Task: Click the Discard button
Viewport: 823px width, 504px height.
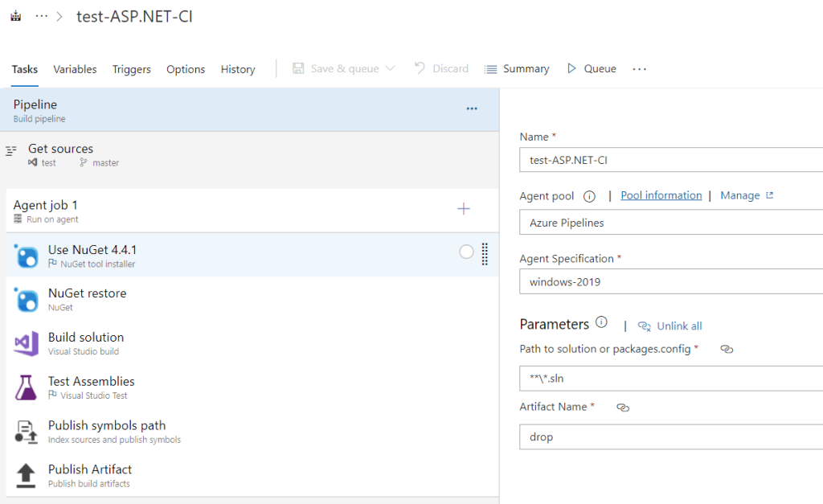Action: click(x=441, y=68)
